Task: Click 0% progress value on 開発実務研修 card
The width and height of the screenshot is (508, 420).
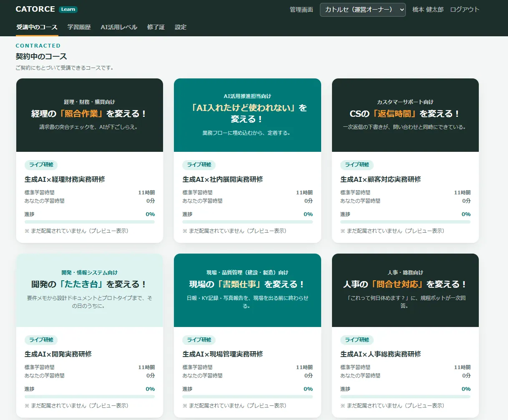Action: point(150,389)
